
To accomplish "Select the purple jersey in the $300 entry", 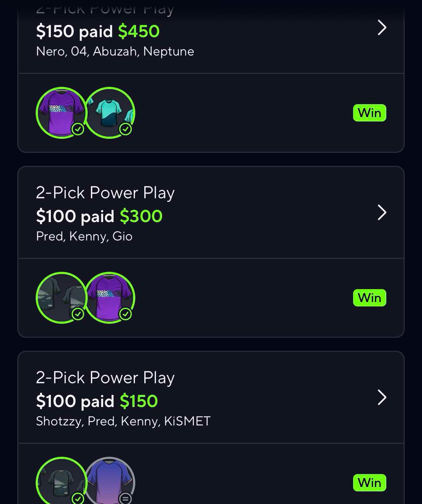I will coord(110,298).
